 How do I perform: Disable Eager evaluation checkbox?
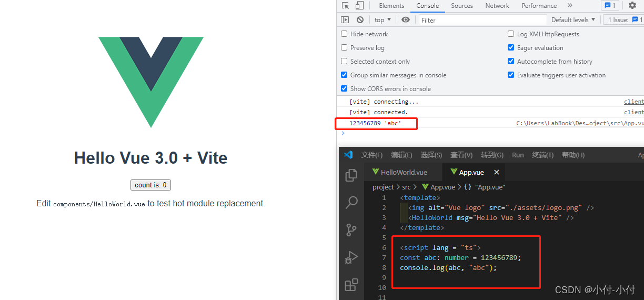pos(511,47)
